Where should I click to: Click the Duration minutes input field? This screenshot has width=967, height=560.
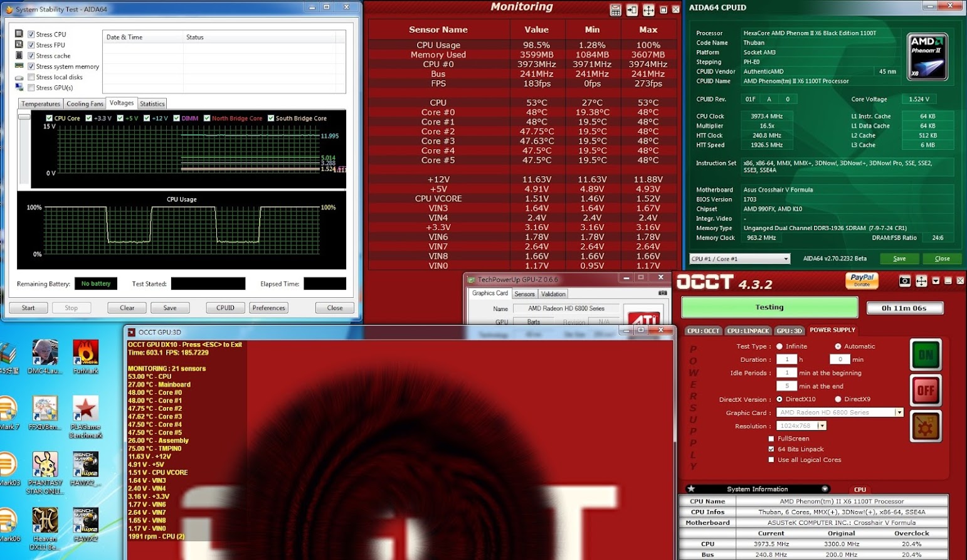click(840, 359)
